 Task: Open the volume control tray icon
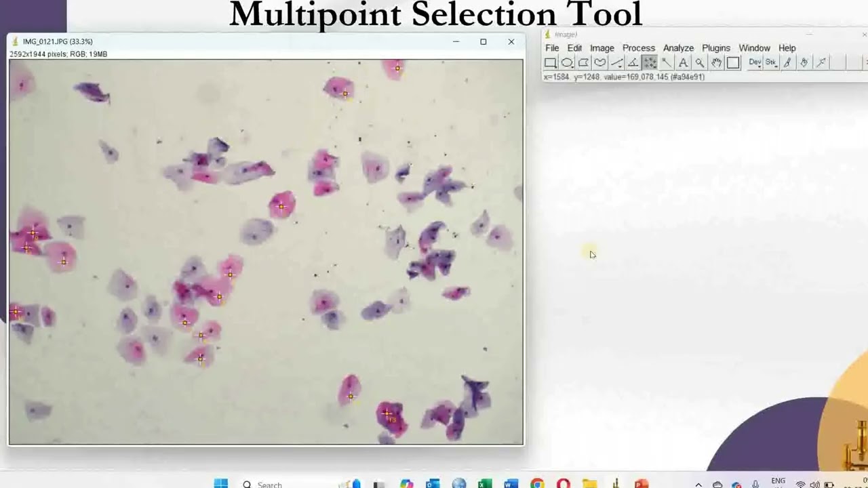click(x=814, y=485)
